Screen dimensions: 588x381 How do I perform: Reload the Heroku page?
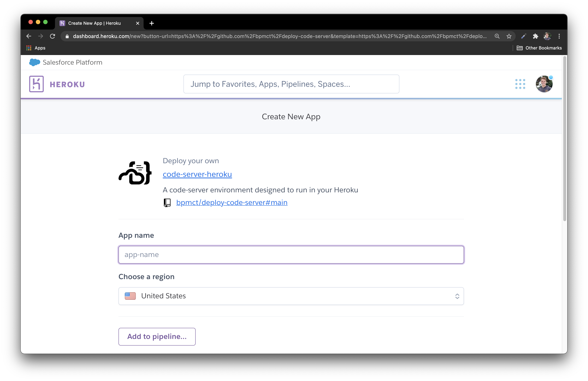point(52,36)
